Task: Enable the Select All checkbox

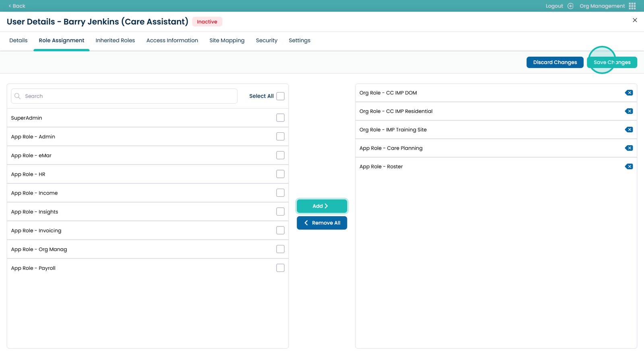Action: [280, 96]
